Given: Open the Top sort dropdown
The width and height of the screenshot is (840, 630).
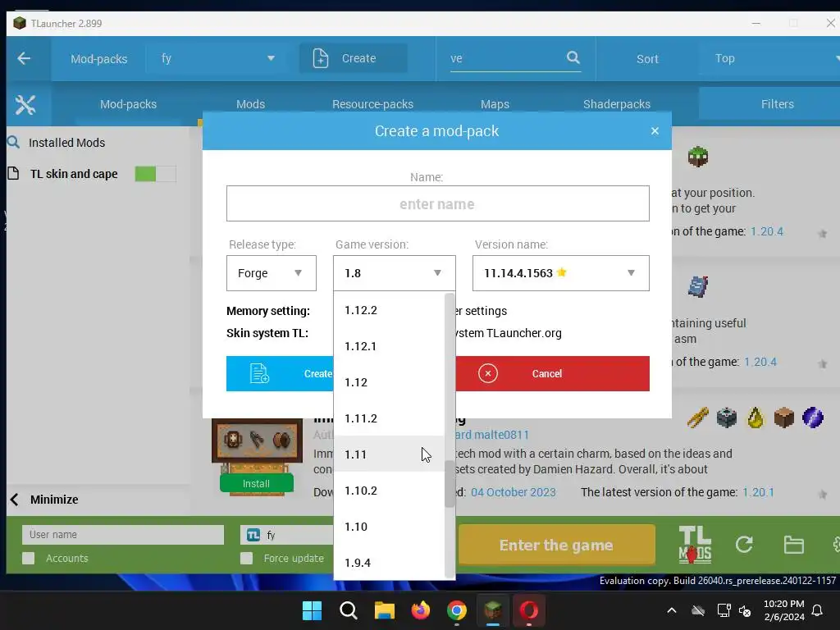Looking at the screenshot, I should (771, 58).
